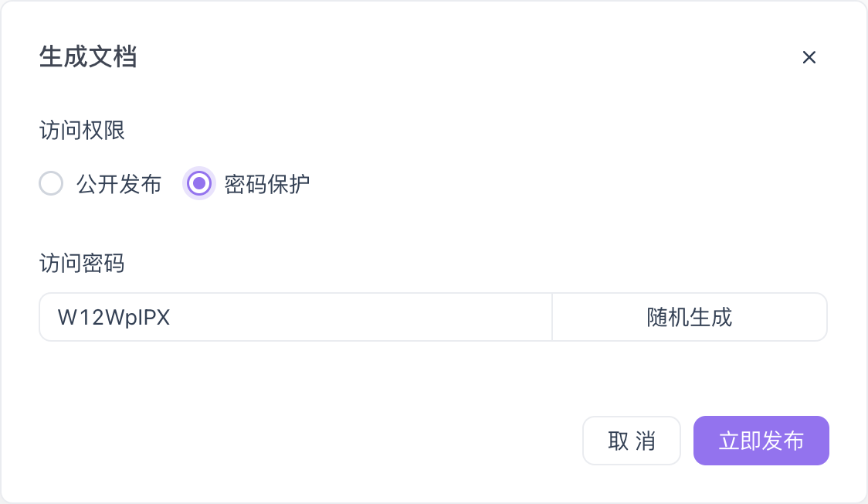The image size is (868, 504).
Task: Confirm publishing with the purple button
Action: [x=761, y=441]
